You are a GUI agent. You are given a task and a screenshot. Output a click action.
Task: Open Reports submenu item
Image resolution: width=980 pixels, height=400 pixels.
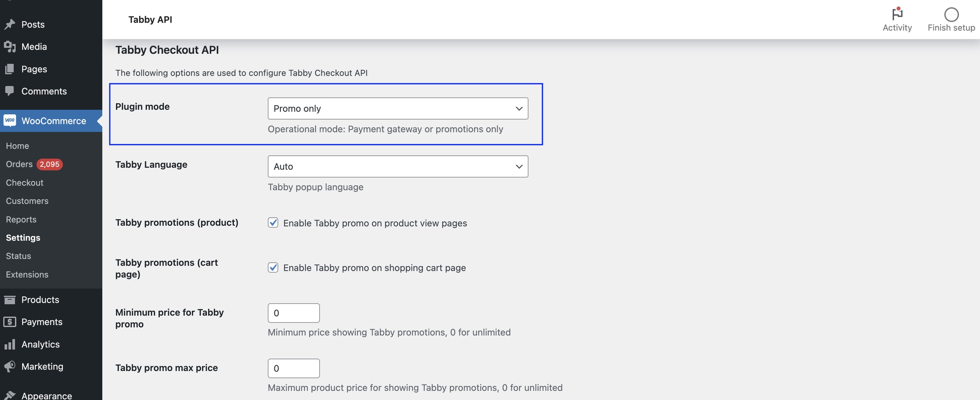pos(21,220)
